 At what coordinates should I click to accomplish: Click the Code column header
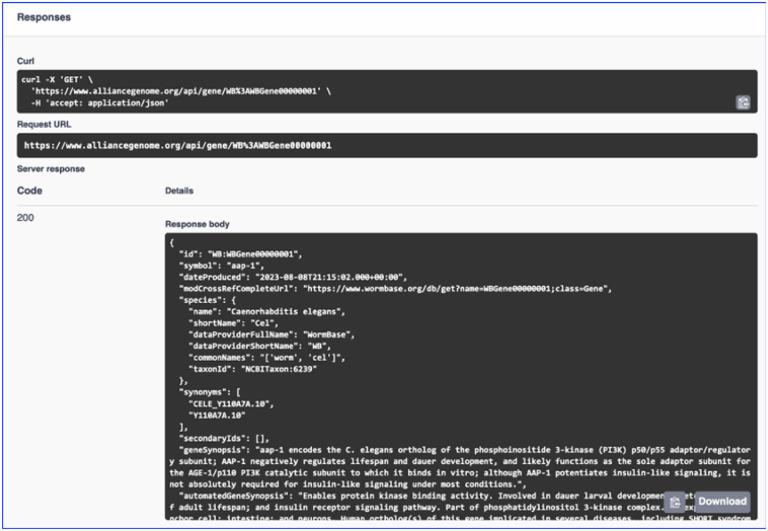(x=29, y=190)
